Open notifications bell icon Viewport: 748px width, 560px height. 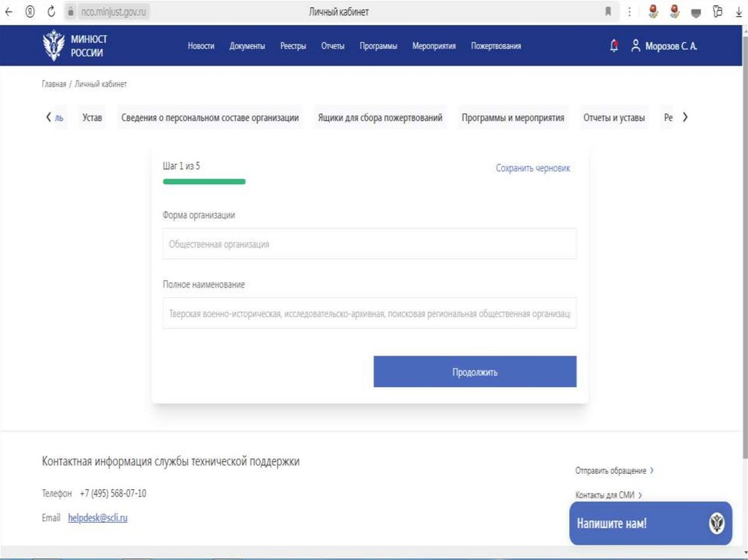tap(614, 46)
